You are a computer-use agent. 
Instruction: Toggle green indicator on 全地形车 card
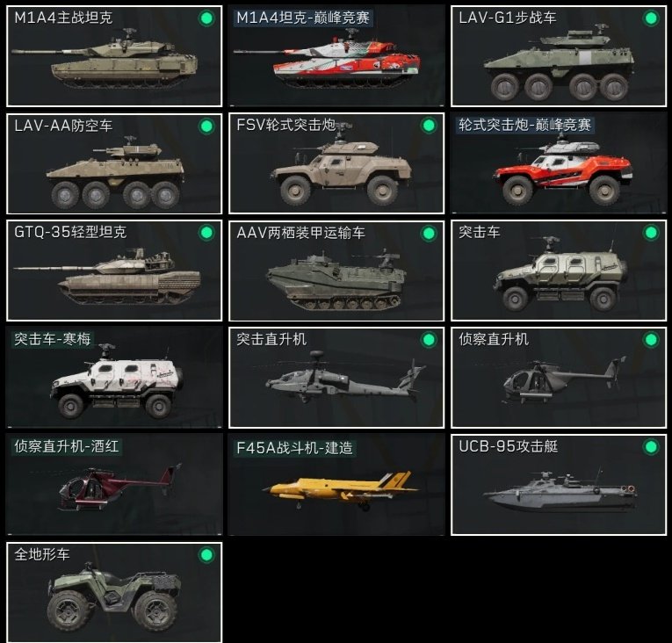206,554
